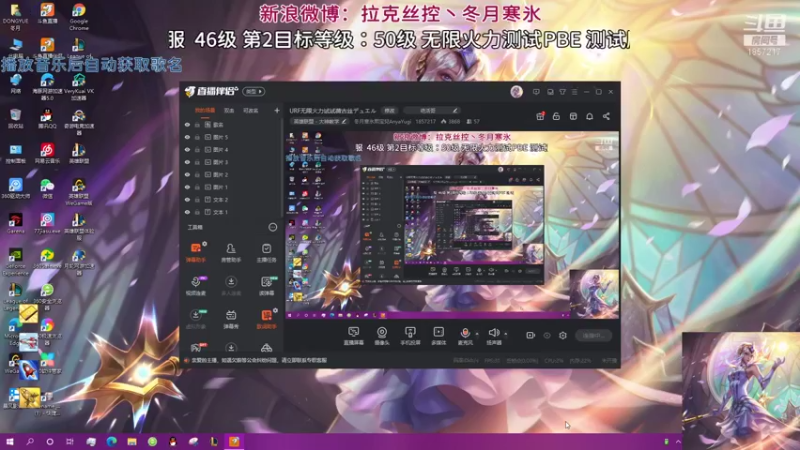
Task: Hide the 图片 2 layer
Action: (x=187, y=174)
